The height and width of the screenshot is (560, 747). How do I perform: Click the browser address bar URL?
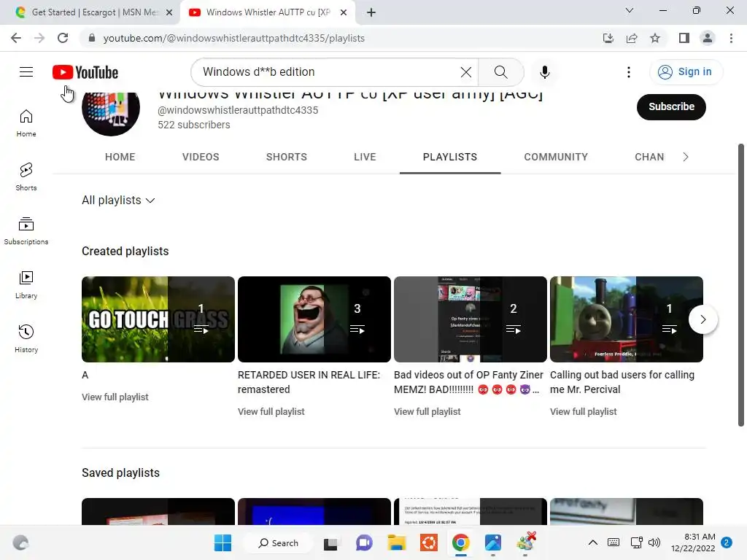[234, 38]
